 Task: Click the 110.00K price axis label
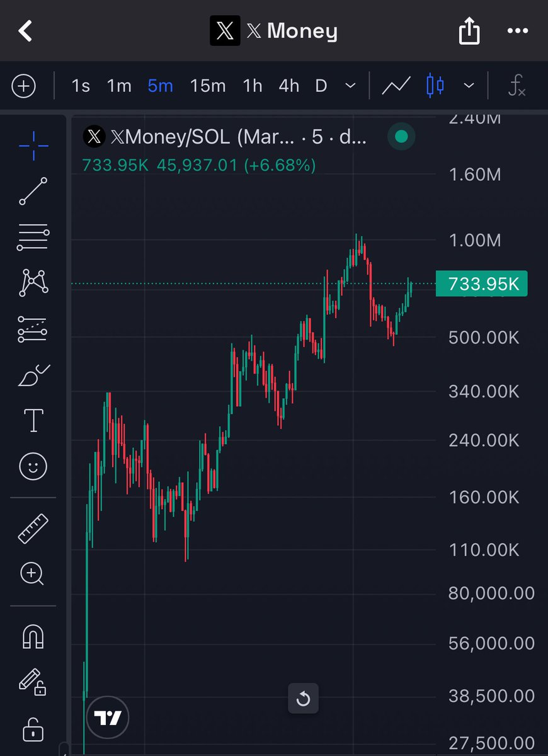484,550
